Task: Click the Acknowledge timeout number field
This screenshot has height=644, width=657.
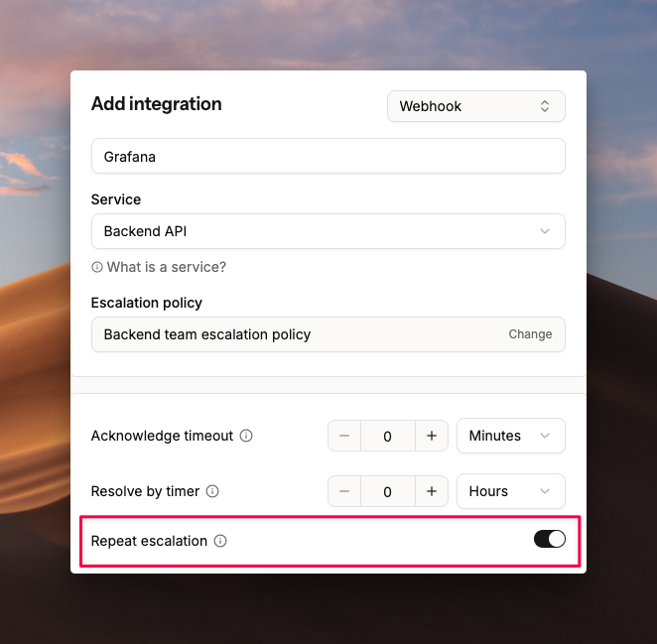Action: [x=388, y=436]
